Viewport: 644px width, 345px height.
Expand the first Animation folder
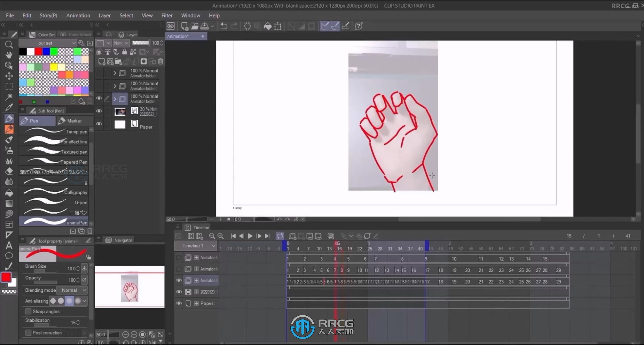pos(115,73)
